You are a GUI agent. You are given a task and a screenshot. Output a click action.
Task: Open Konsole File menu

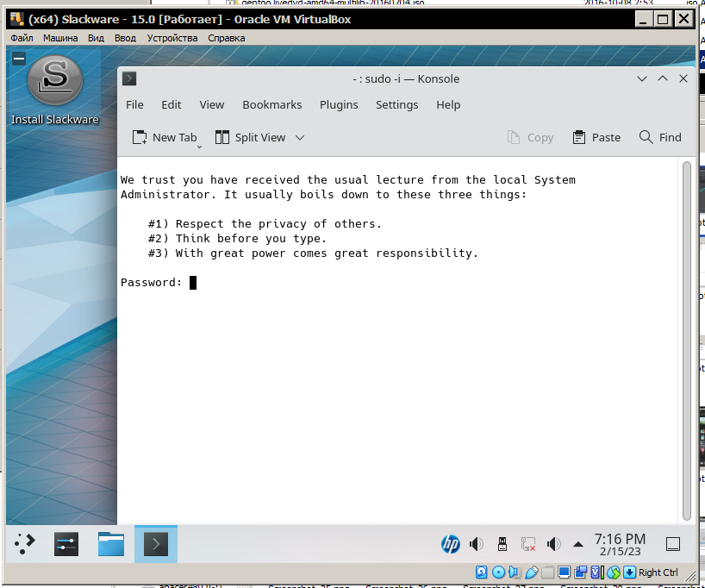[x=134, y=104]
